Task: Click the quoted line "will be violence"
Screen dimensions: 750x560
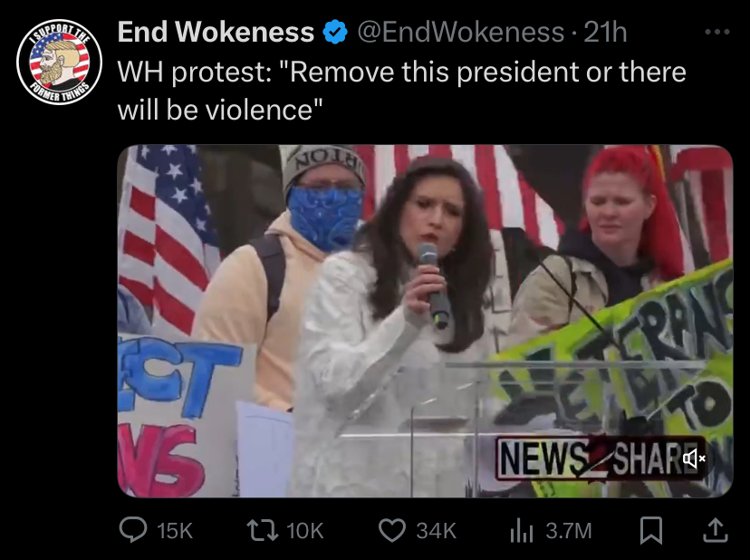Action: pos(220,110)
